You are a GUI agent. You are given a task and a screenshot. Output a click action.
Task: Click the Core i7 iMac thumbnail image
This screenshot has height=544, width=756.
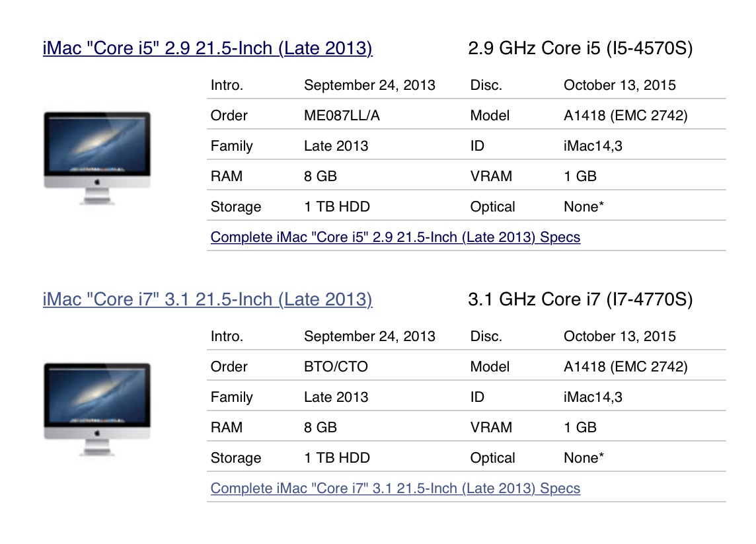[x=97, y=409]
